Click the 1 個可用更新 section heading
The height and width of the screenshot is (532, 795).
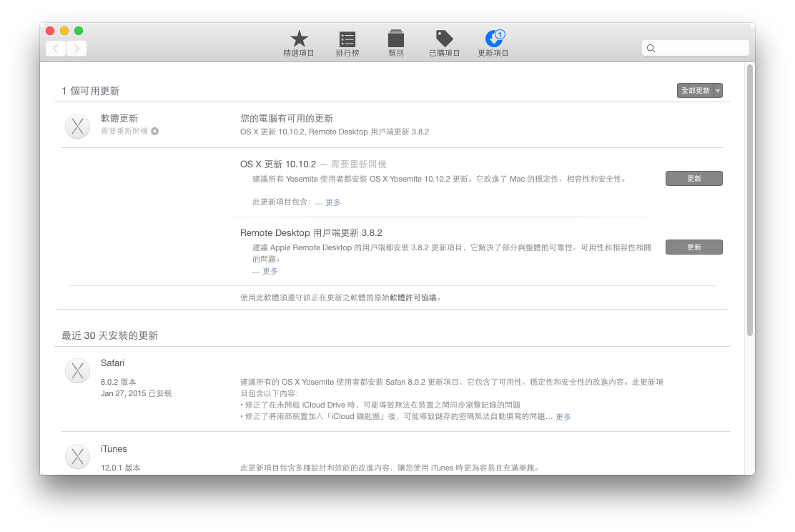click(x=91, y=91)
